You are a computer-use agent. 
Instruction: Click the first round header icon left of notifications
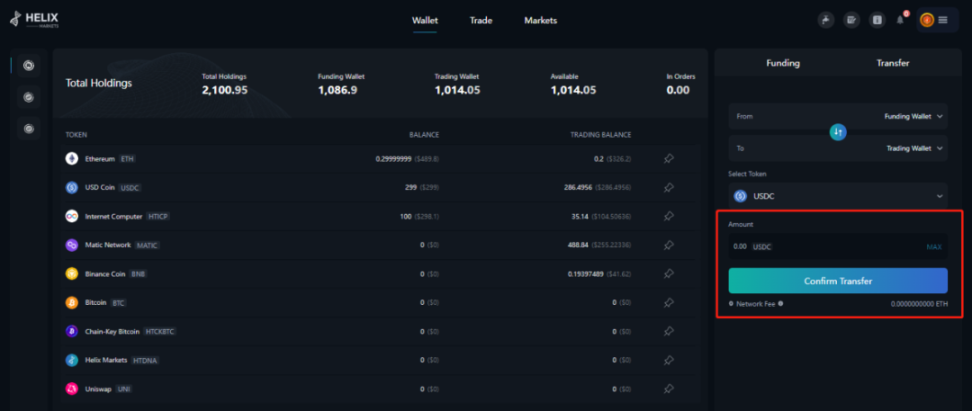(x=826, y=20)
